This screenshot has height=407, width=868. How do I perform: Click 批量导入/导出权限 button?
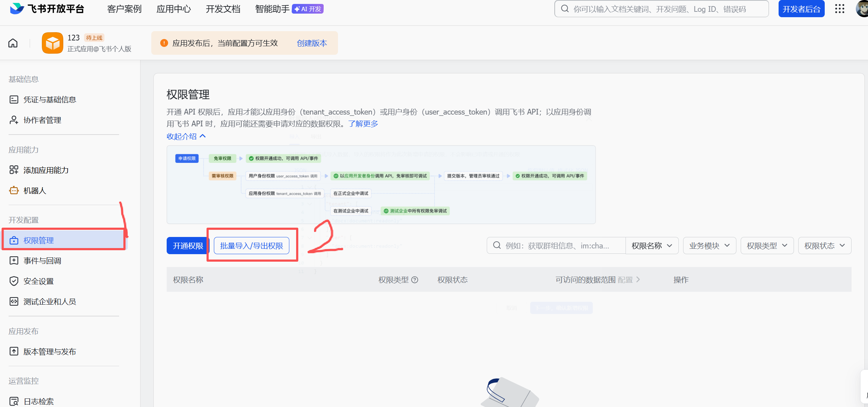(251, 246)
